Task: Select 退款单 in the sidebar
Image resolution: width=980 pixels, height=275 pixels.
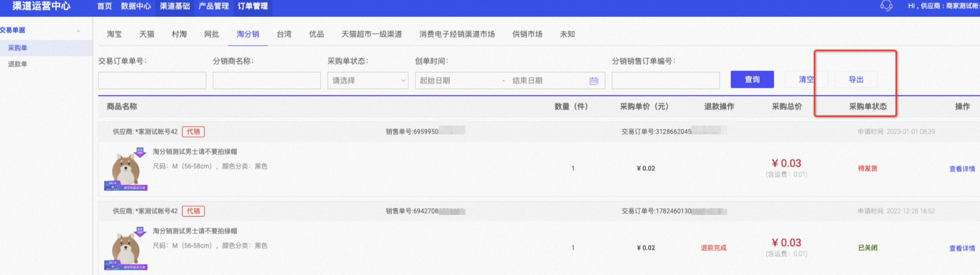Action: pyautogui.click(x=17, y=64)
